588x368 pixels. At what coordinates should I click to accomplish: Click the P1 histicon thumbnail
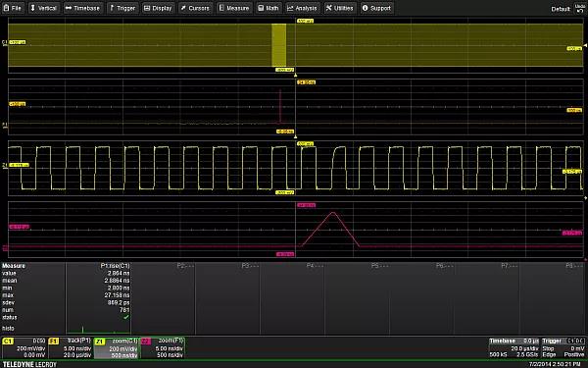(99, 329)
